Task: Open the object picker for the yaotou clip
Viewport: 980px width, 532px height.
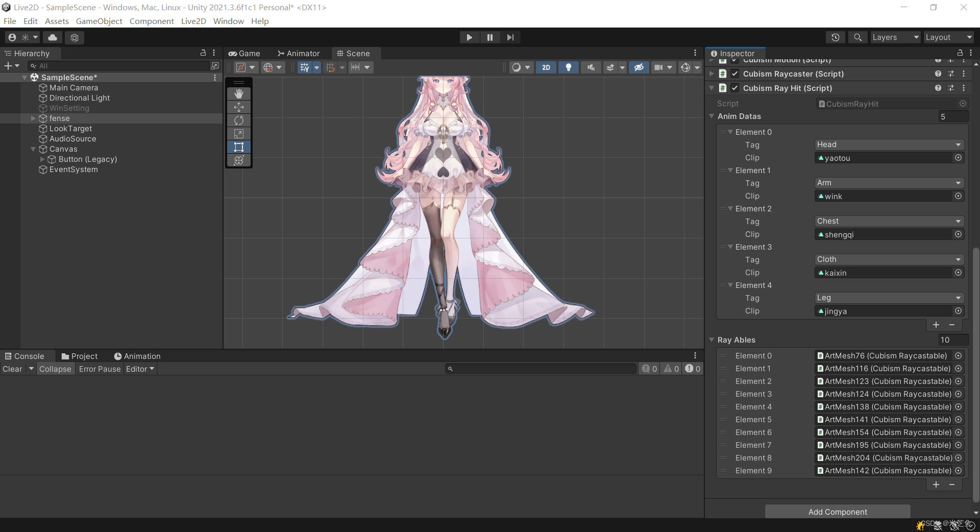Action: pyautogui.click(x=958, y=158)
